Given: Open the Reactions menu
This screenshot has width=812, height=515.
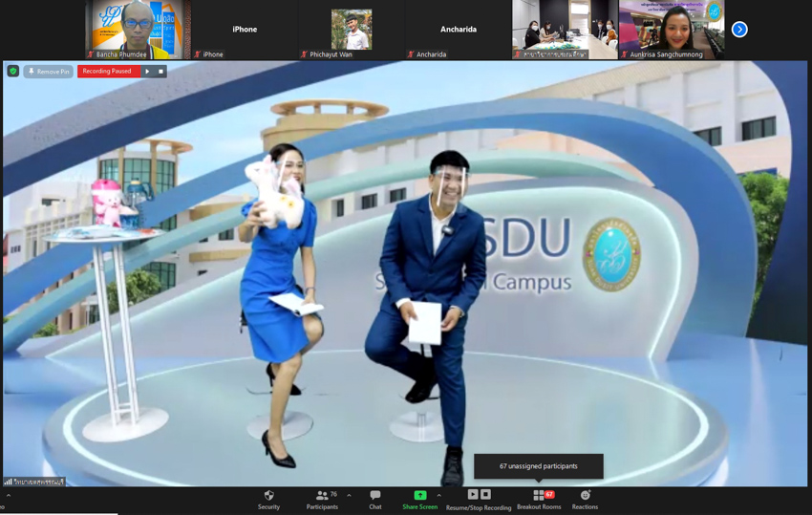Looking at the screenshot, I should (585, 500).
